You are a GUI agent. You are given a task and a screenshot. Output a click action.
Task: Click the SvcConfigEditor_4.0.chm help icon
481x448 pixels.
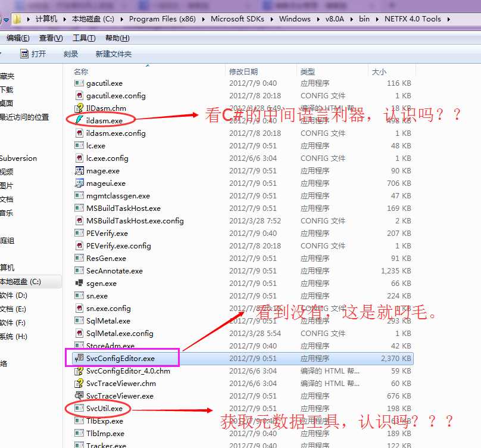click(x=79, y=371)
